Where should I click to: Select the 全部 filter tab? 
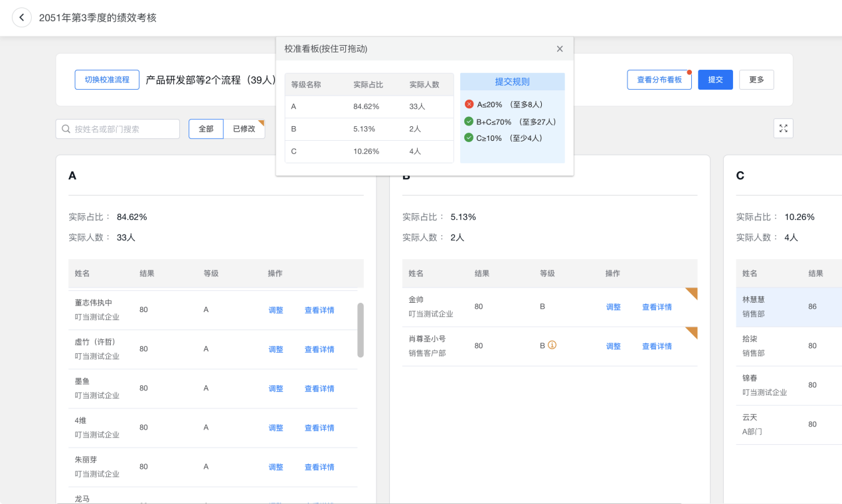pos(206,129)
